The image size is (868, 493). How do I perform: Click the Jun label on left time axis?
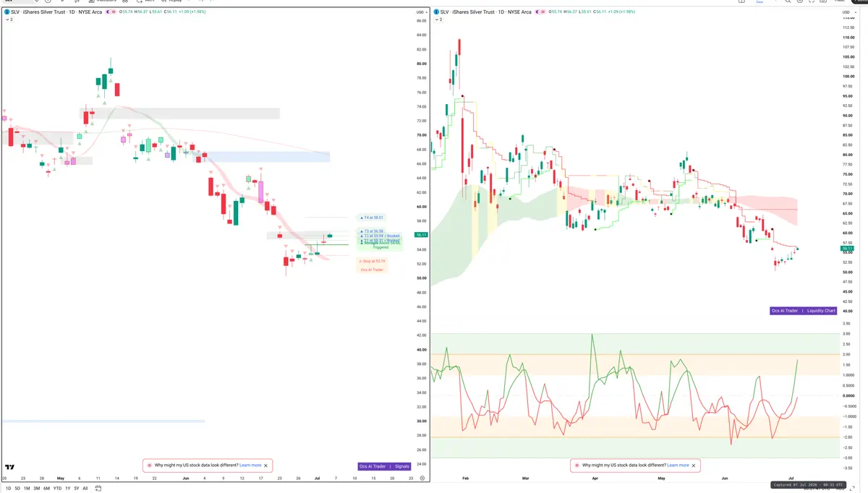187,479
